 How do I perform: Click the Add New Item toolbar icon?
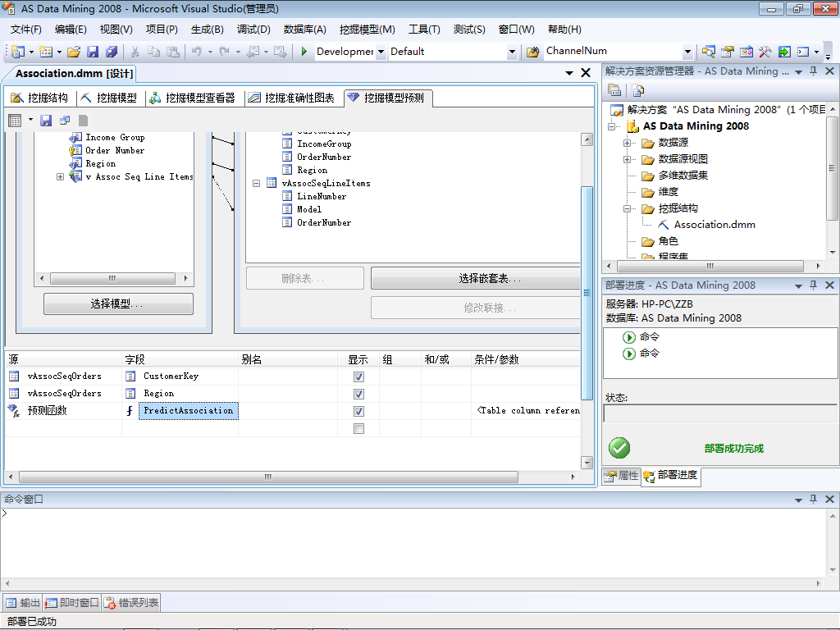(46, 52)
